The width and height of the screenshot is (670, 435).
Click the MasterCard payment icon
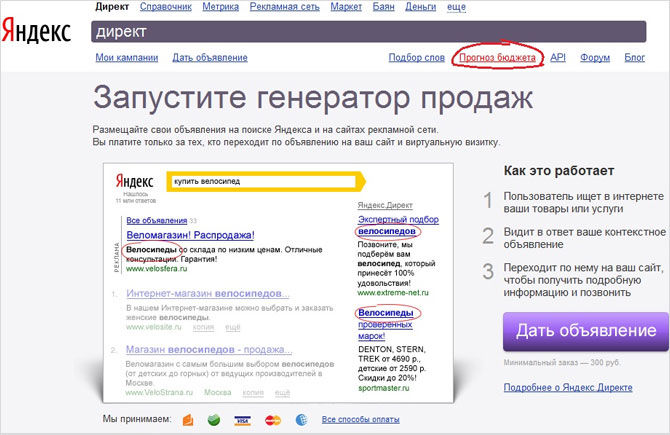click(273, 419)
